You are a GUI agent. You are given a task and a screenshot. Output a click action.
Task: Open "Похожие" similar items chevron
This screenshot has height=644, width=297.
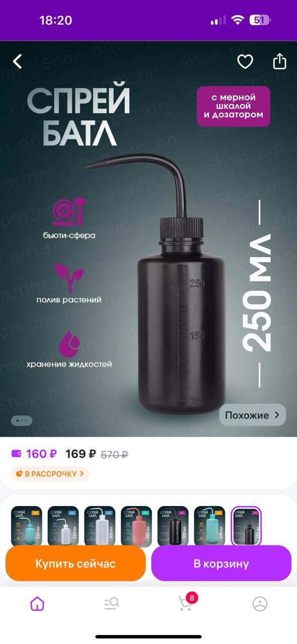point(252,415)
